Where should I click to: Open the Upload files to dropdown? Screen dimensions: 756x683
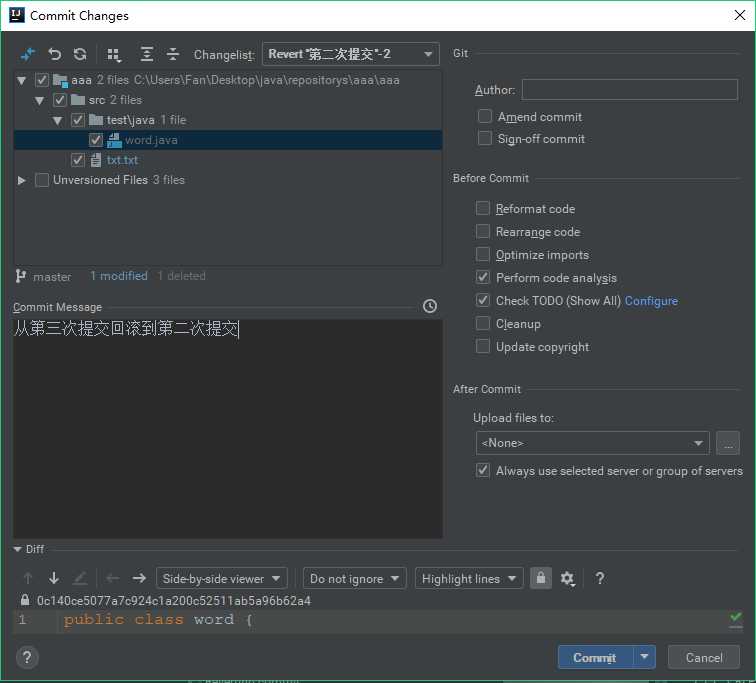[593, 443]
